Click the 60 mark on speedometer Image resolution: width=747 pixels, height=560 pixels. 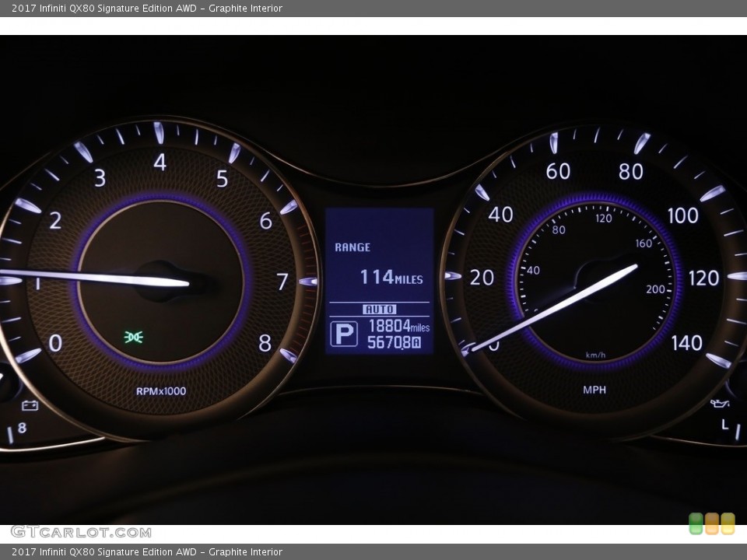tap(558, 171)
